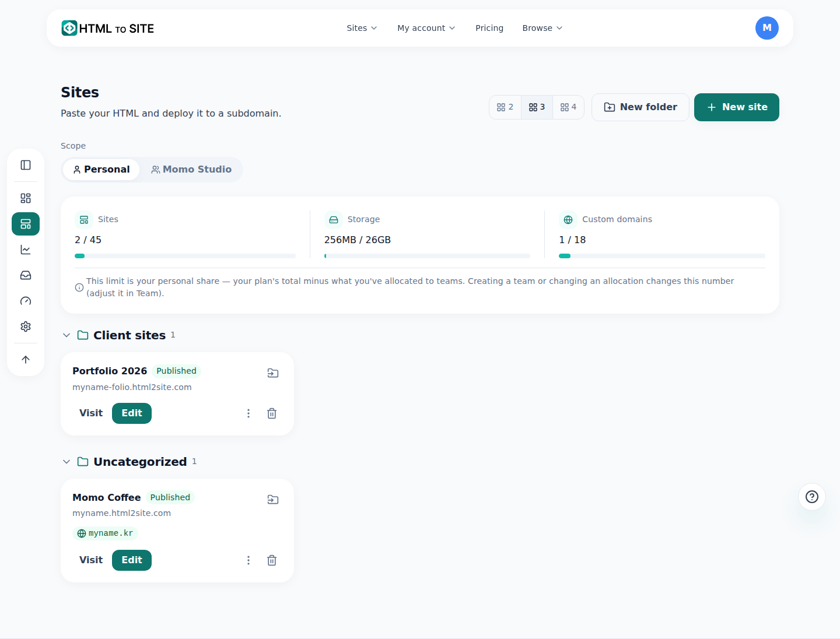Viewport: 840px width, 639px height.
Task: Go to the Pricing page
Action: tap(489, 28)
